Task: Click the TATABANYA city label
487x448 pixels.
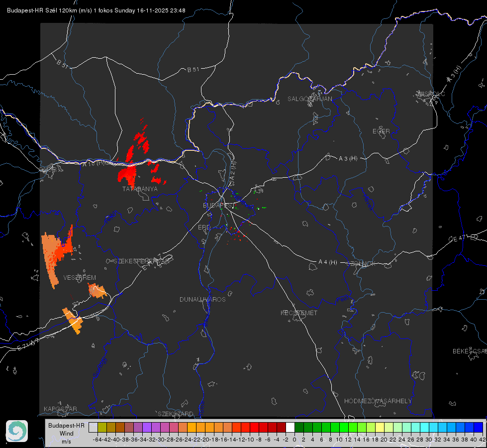Action: 140,189
